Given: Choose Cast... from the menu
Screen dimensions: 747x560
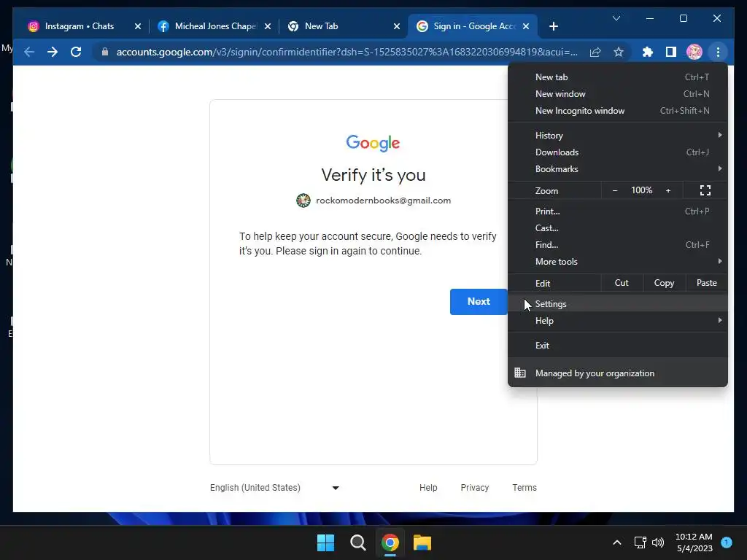Looking at the screenshot, I should click(x=617, y=228).
